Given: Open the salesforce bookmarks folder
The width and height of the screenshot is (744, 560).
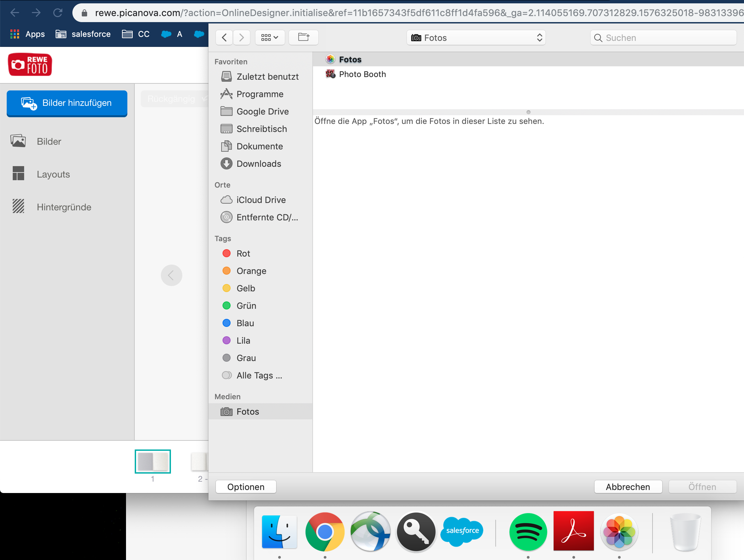Looking at the screenshot, I should click(83, 34).
